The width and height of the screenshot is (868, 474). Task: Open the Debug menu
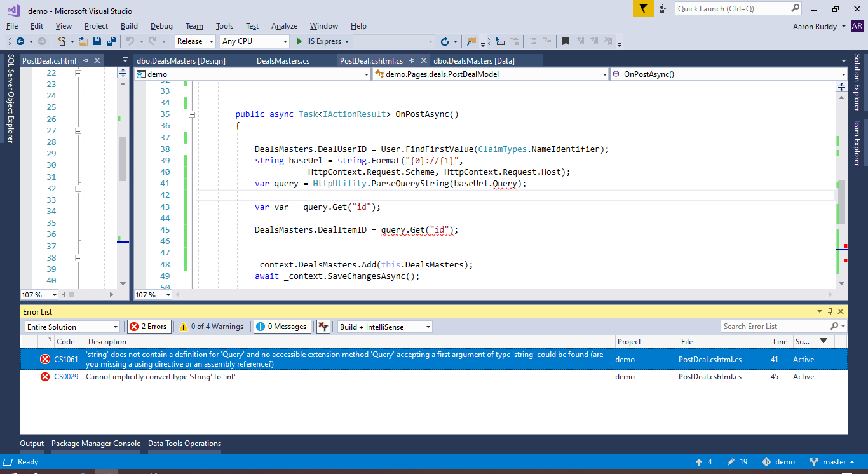[161, 26]
